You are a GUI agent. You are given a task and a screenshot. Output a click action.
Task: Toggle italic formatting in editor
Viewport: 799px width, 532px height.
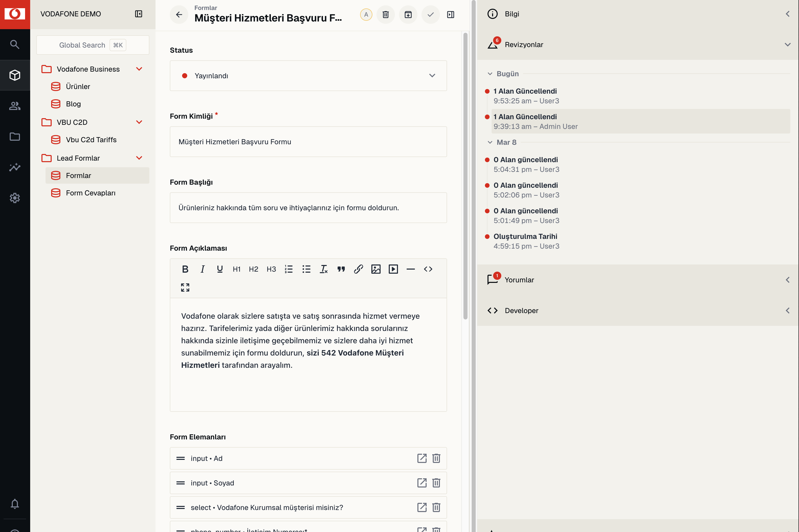tap(202, 269)
